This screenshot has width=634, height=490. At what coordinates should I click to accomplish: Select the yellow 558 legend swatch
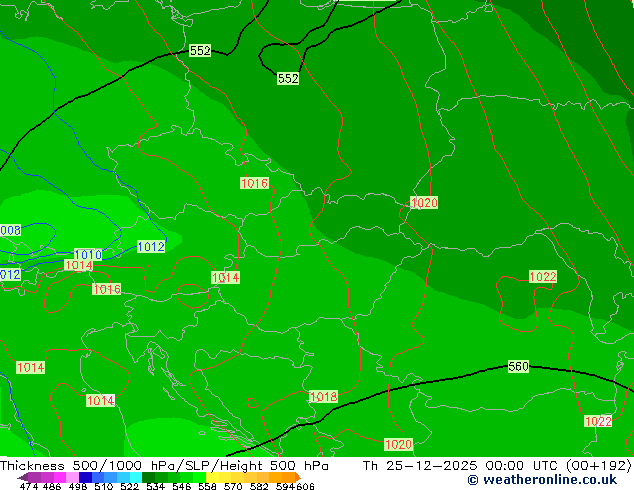point(212,477)
